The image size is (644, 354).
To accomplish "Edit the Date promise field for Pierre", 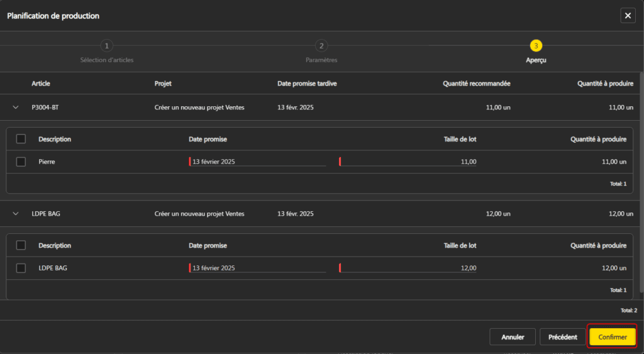I will [x=258, y=162].
